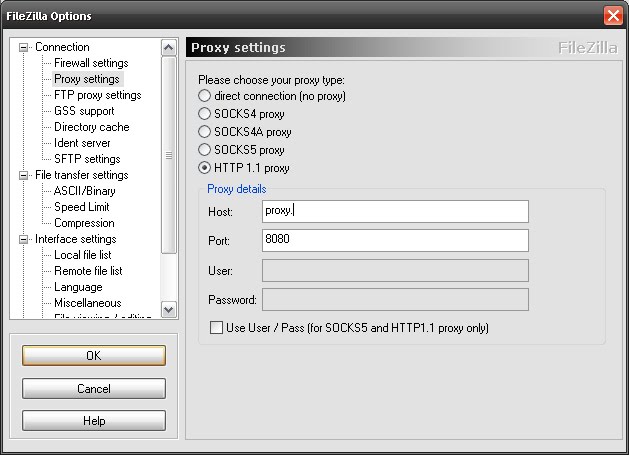The image size is (629, 455).
Task: Open SFTP settings page
Action: 87,159
